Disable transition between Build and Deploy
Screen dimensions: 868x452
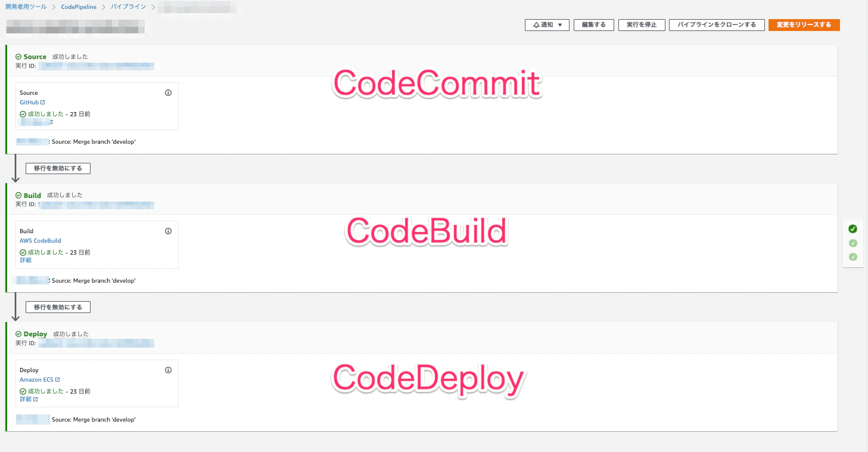tap(58, 307)
